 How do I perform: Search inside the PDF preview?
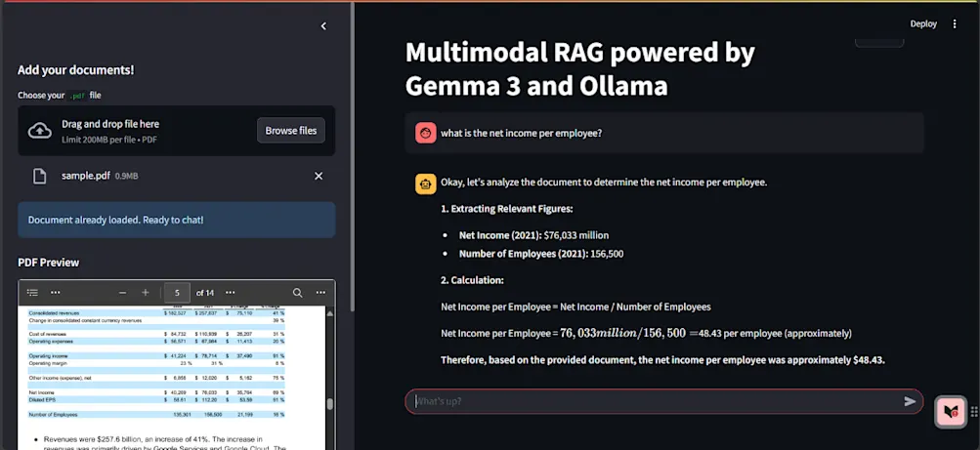[x=298, y=293]
